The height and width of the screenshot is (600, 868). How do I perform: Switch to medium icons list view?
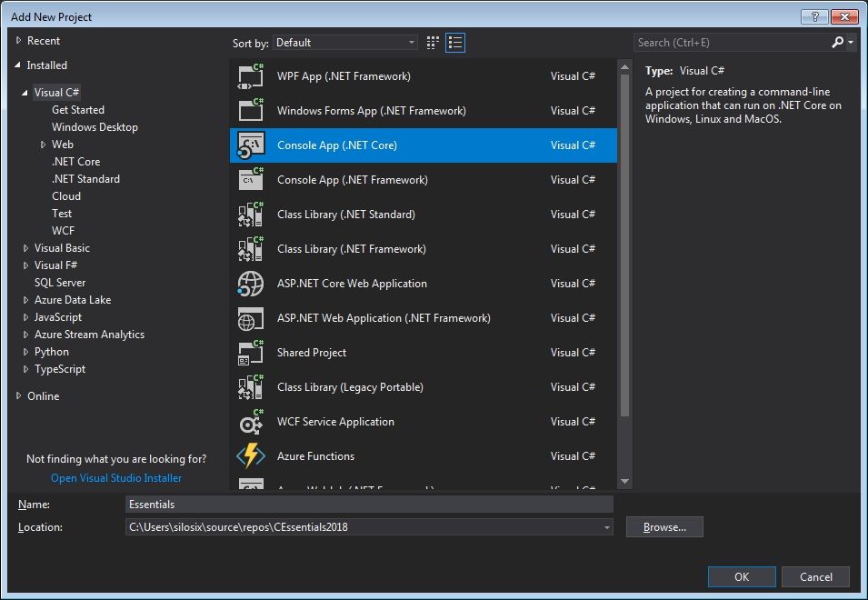coord(455,43)
